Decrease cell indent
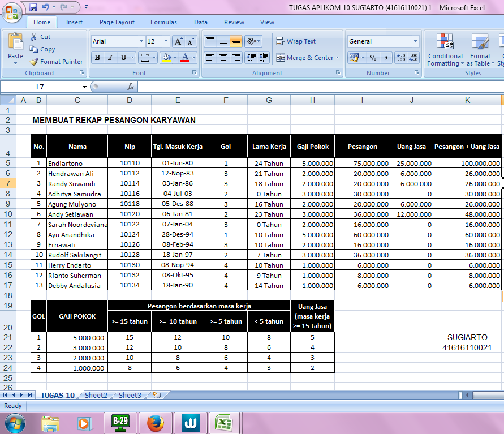This screenshot has height=434, width=504. click(x=251, y=58)
